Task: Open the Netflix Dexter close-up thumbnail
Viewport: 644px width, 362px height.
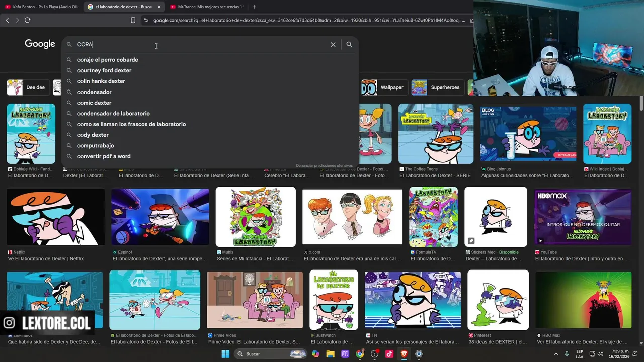Action: (55, 217)
